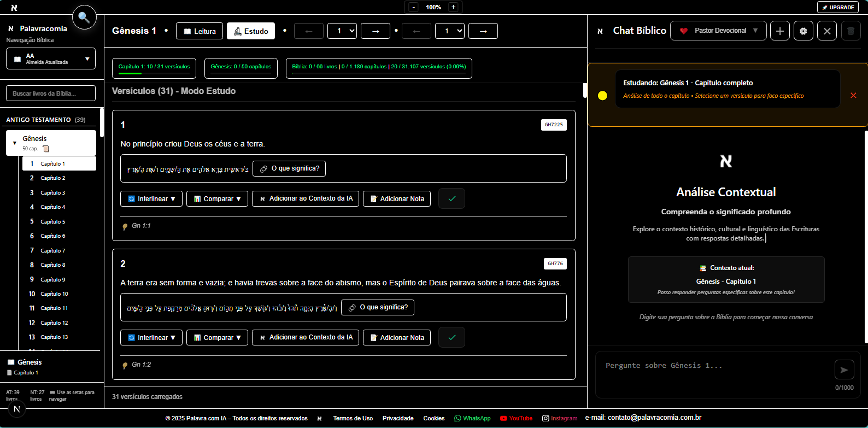Image resolution: width=868 pixels, height=428 pixels.
Task: Expand the Pastor Devocional persona dropdown
Action: click(x=718, y=31)
